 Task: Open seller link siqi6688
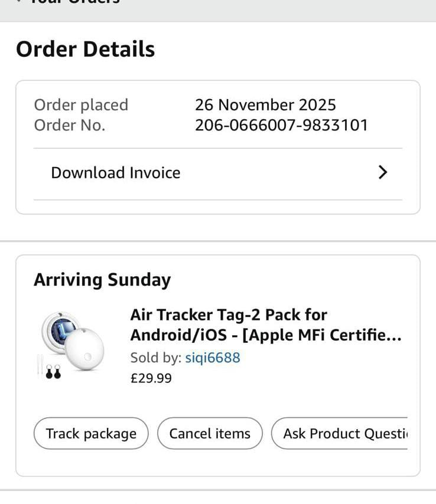click(213, 358)
